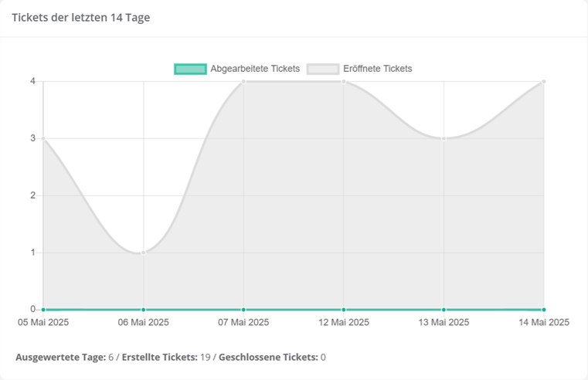The width and height of the screenshot is (588, 380).
Task: Click the green closed tickets point at 05 Mai 2025
Action: tap(43, 310)
